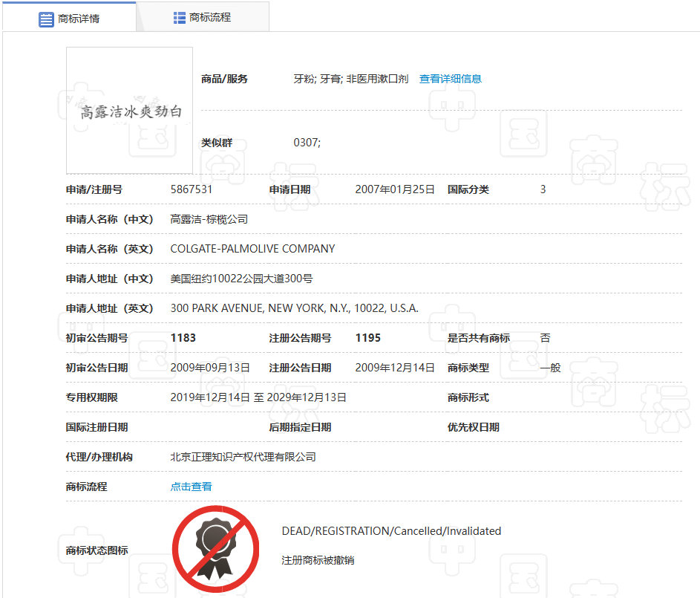Click the DEAD/REGISTRATION/Cancelled/Invalidated status text

click(391, 531)
